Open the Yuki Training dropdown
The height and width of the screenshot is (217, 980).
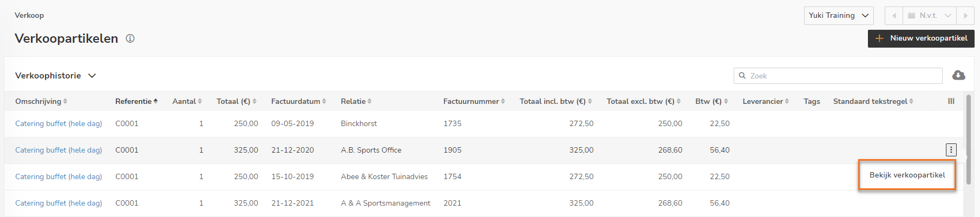[839, 16]
